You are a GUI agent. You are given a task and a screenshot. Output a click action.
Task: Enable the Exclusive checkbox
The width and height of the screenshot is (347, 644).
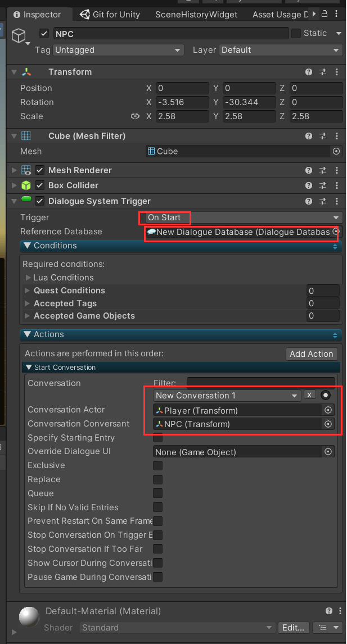tap(158, 465)
